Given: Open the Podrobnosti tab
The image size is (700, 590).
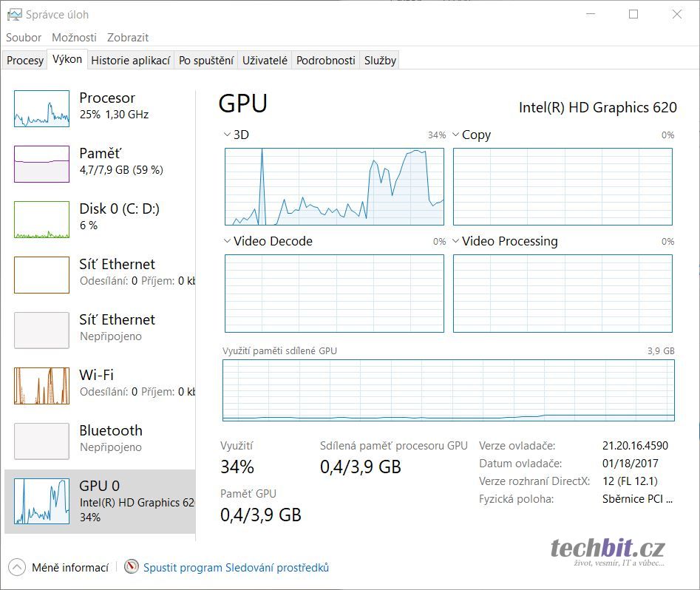Looking at the screenshot, I should (x=325, y=61).
